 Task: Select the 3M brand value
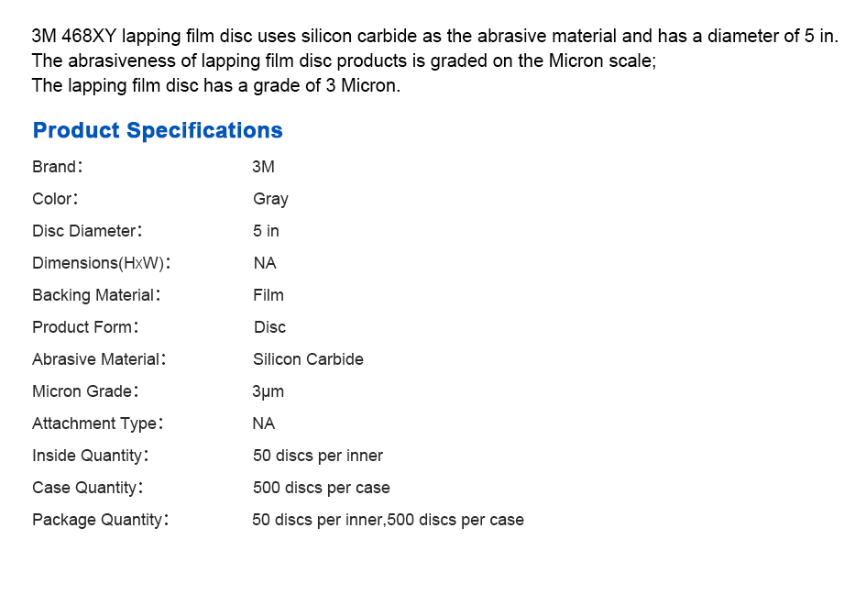click(x=263, y=167)
